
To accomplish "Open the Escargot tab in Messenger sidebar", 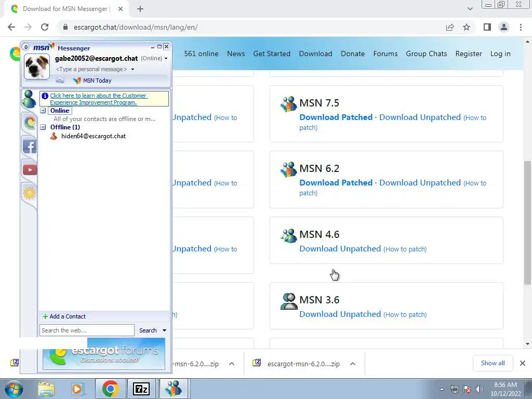I will (30, 123).
